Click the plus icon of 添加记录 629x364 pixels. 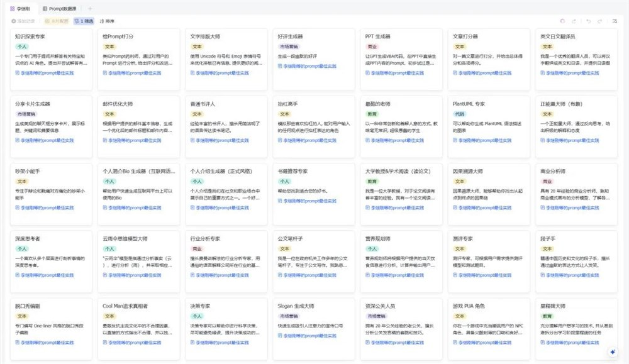pyautogui.click(x=13, y=21)
